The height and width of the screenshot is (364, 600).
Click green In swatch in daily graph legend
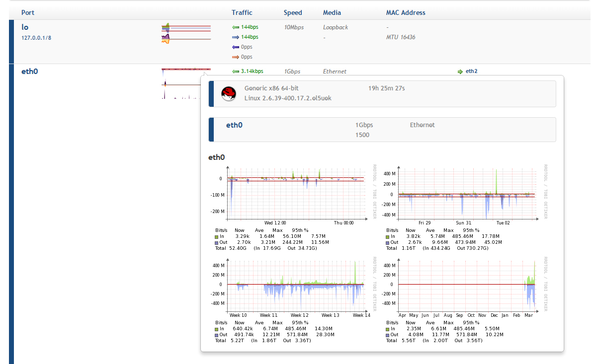point(217,237)
